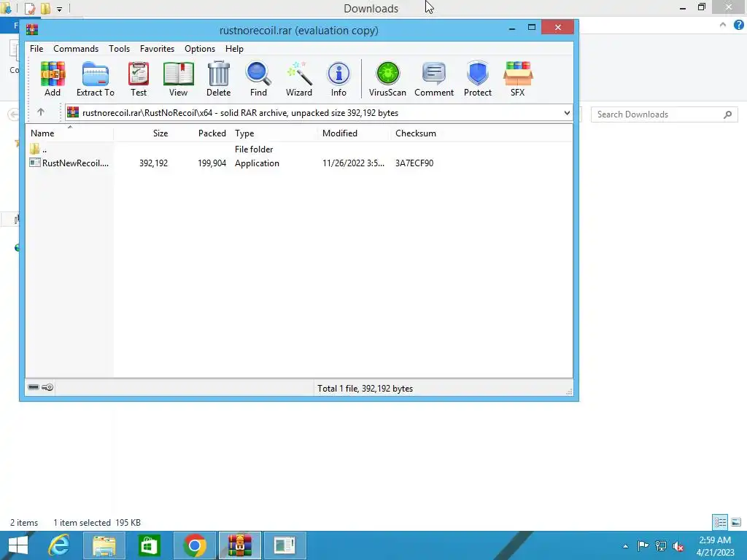Click the Protect shield icon

point(478,79)
